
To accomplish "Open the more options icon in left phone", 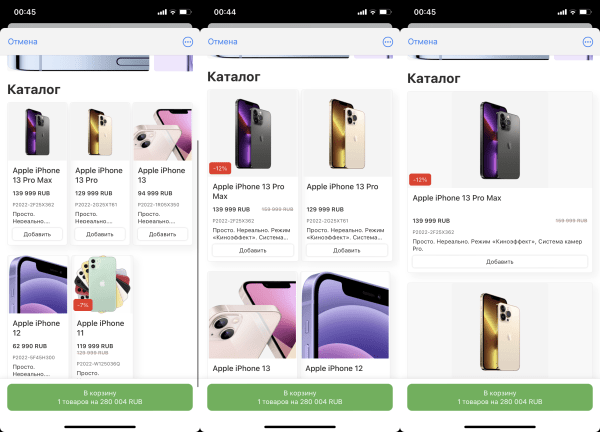I will [x=188, y=42].
